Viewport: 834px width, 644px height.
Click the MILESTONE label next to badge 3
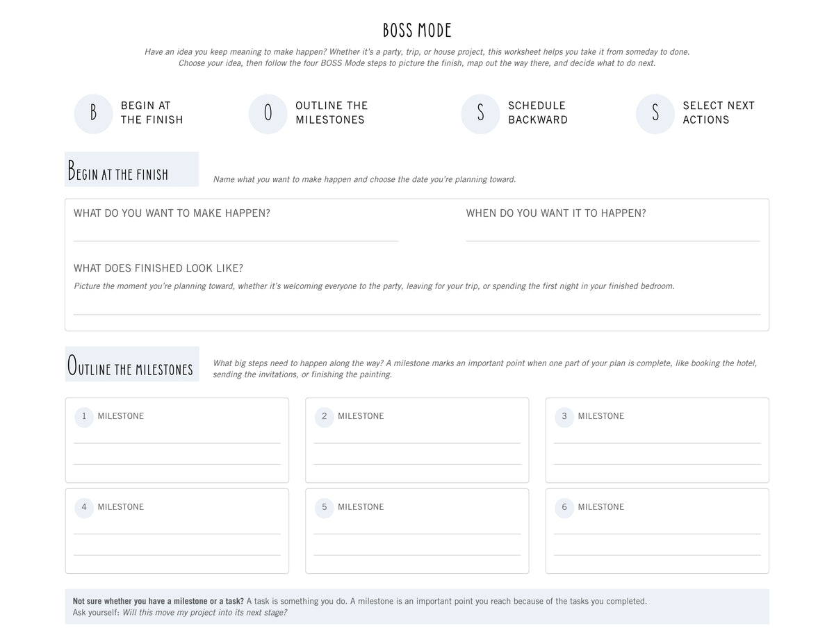[x=601, y=417]
